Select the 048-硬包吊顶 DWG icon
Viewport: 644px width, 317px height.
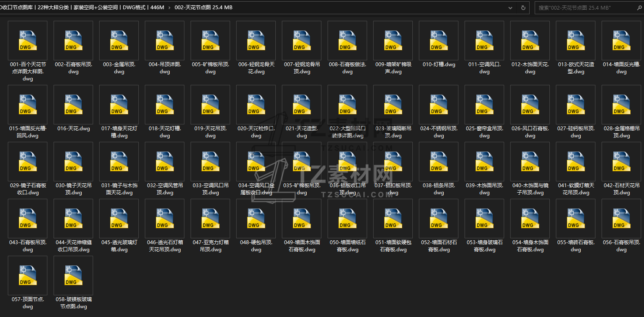pyautogui.click(x=256, y=219)
